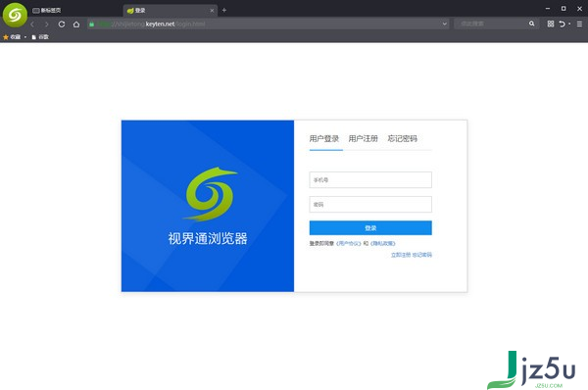The height and width of the screenshot is (390, 588).
Task: Open the home page icon
Action: [x=76, y=24]
